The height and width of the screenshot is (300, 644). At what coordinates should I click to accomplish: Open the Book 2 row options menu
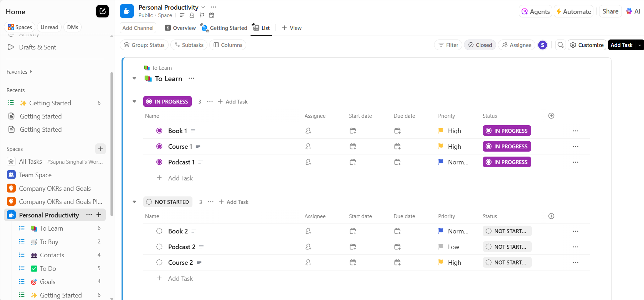click(576, 231)
